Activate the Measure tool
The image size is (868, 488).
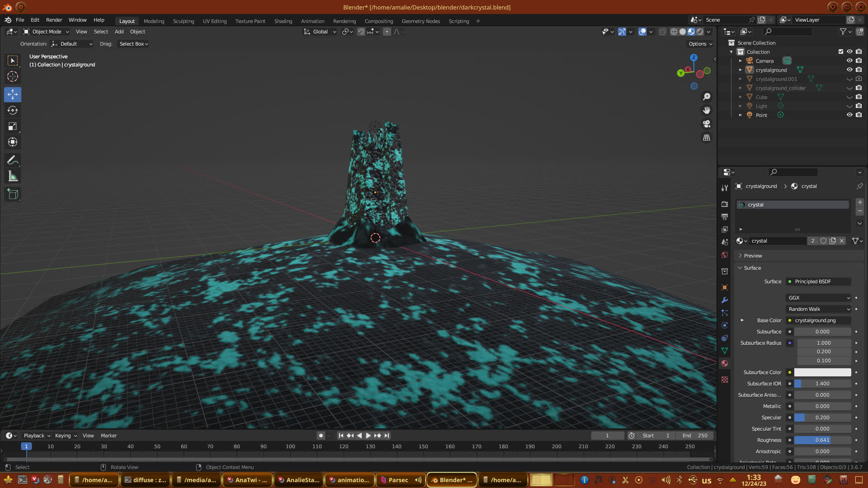click(x=13, y=177)
